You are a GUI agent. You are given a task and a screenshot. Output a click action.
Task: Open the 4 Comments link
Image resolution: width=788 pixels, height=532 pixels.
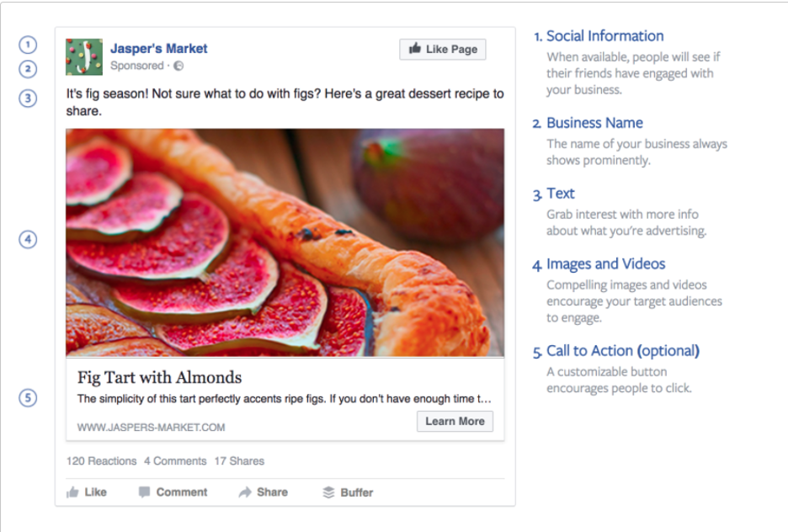pos(174,460)
